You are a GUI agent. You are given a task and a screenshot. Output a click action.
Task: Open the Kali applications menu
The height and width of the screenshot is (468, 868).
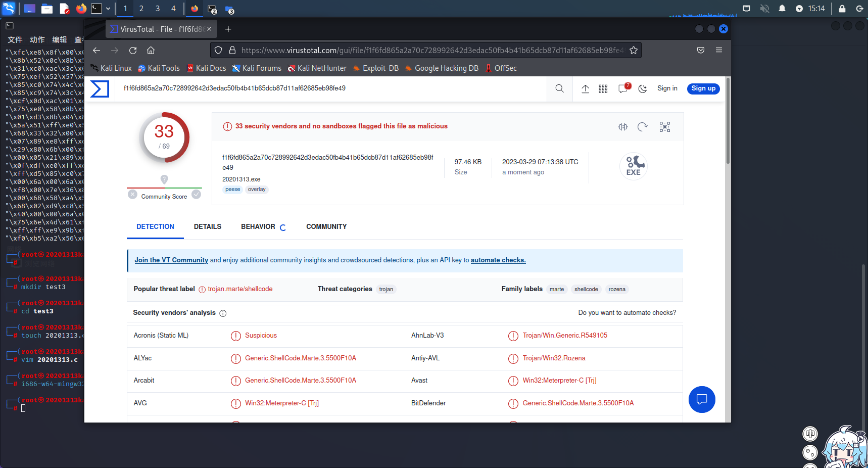(9, 9)
